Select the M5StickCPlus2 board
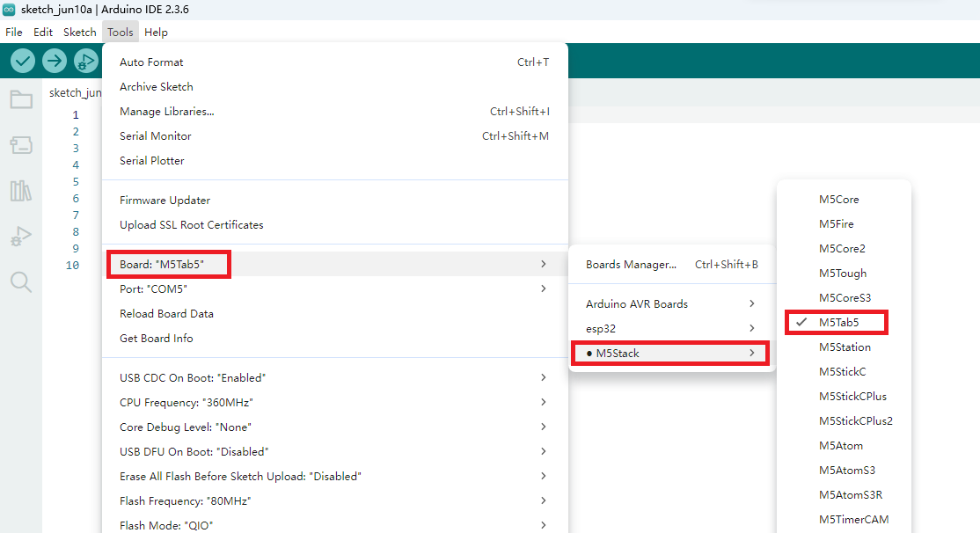The height and width of the screenshot is (533, 980). [844, 421]
